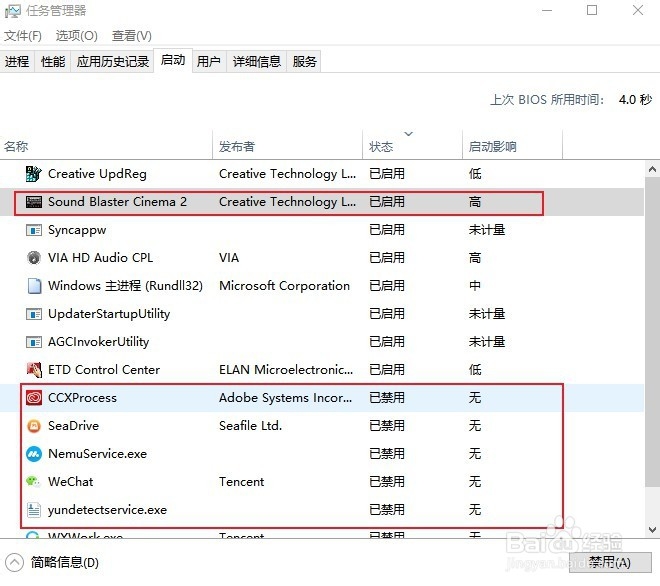Open the 文件(F) menu
This screenshot has width=660, height=586.
tap(23, 36)
